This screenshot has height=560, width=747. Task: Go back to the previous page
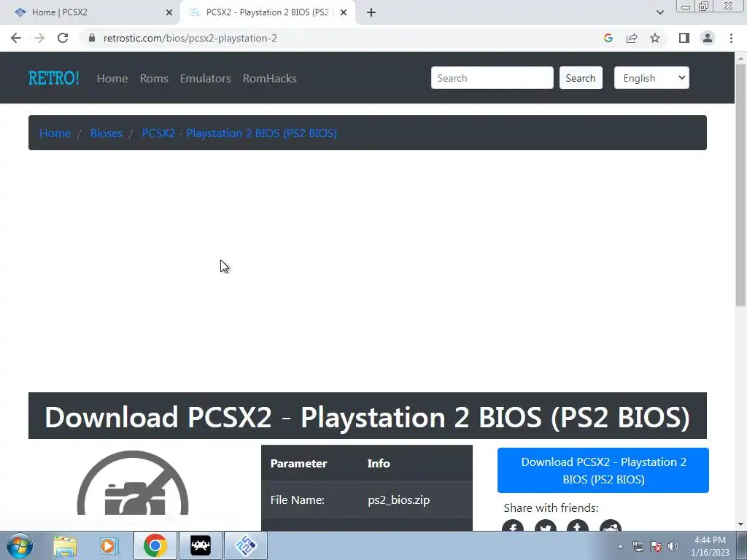tap(16, 38)
